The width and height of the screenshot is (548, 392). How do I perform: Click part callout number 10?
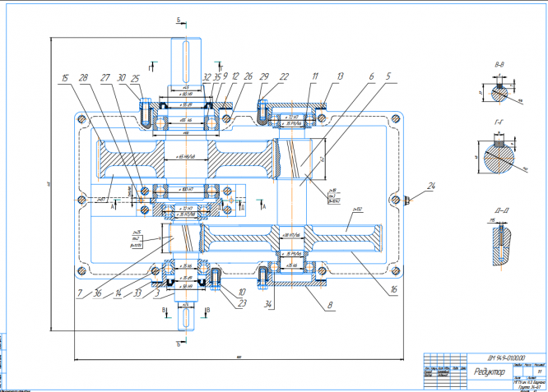click(x=242, y=292)
